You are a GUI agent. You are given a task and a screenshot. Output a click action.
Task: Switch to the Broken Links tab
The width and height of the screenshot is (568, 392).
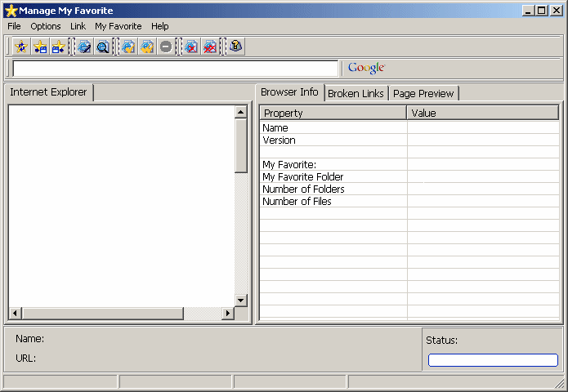[x=356, y=94]
